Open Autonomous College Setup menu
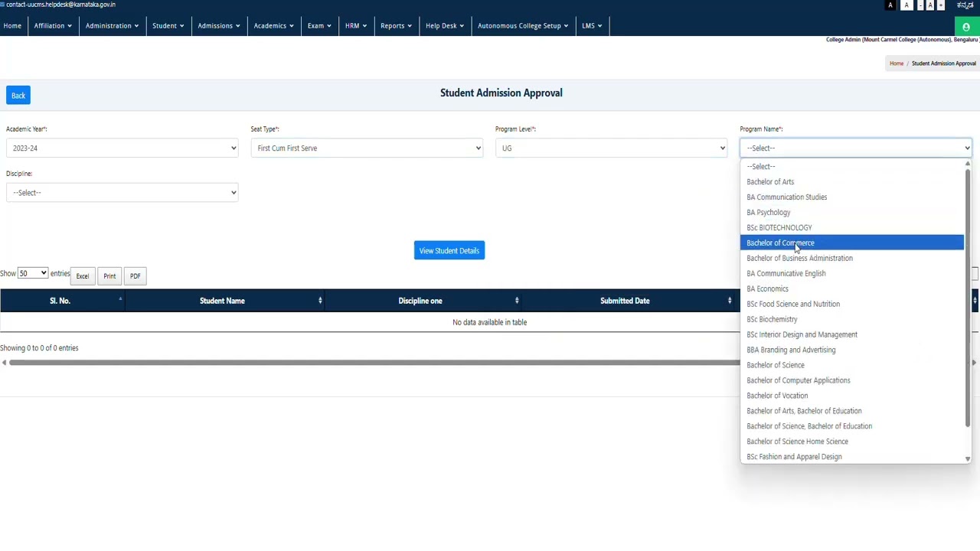 (522, 26)
